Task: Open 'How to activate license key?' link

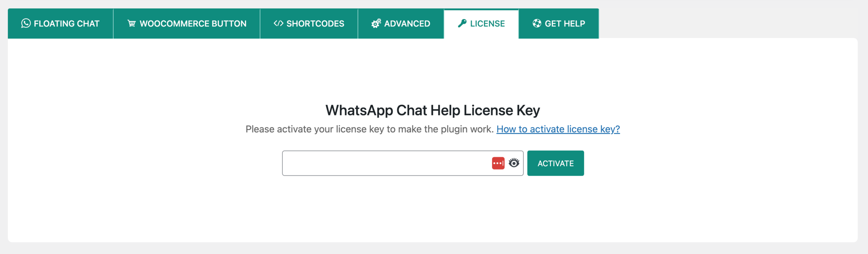Action: 558,129
